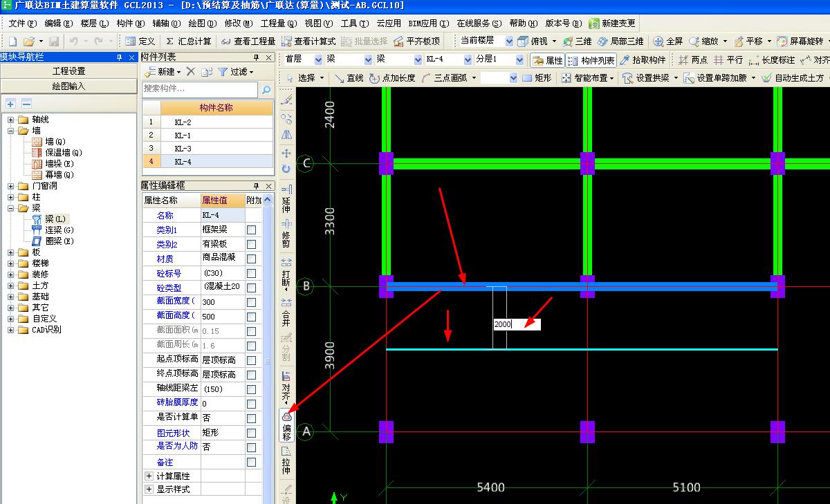Click the 偏移 (offset) tool icon
This screenshot has height=504, width=830.
point(286,418)
